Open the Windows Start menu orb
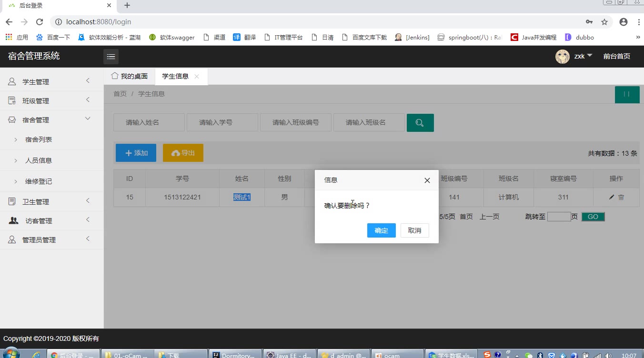Viewport: 644px width, 358px height. pos(11,355)
